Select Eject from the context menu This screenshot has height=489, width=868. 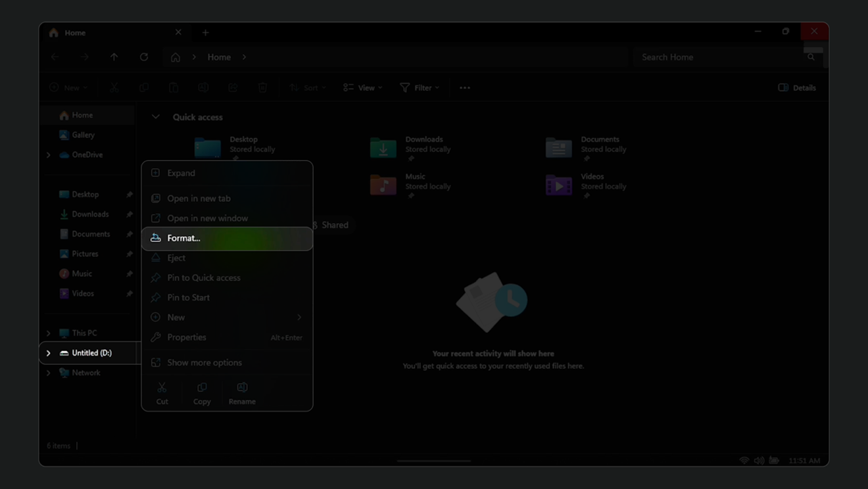tap(176, 258)
